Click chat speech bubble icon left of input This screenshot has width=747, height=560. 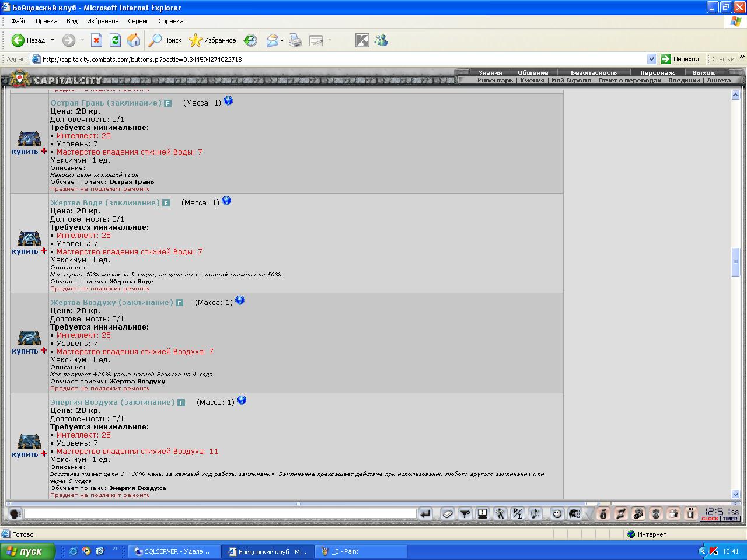pyautogui.click(x=15, y=513)
